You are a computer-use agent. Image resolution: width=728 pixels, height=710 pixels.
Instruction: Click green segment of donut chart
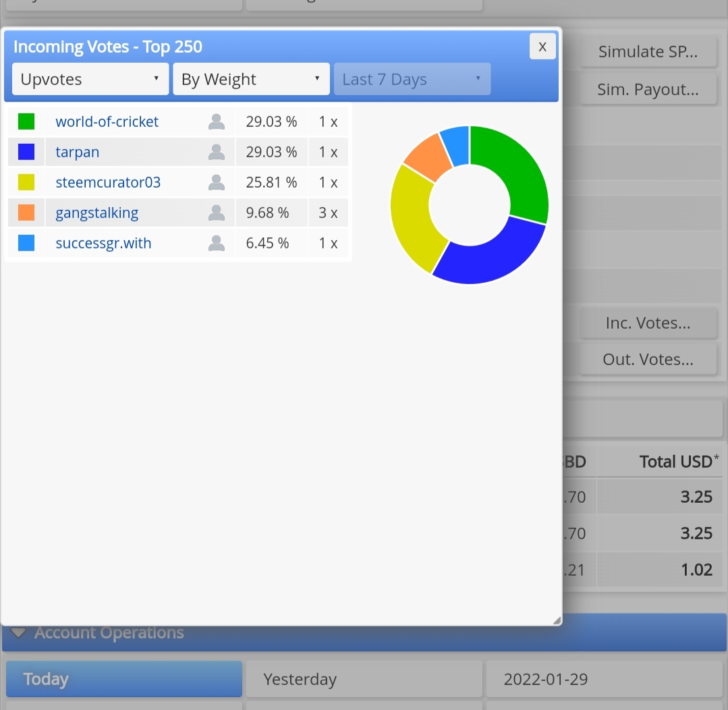click(517, 169)
